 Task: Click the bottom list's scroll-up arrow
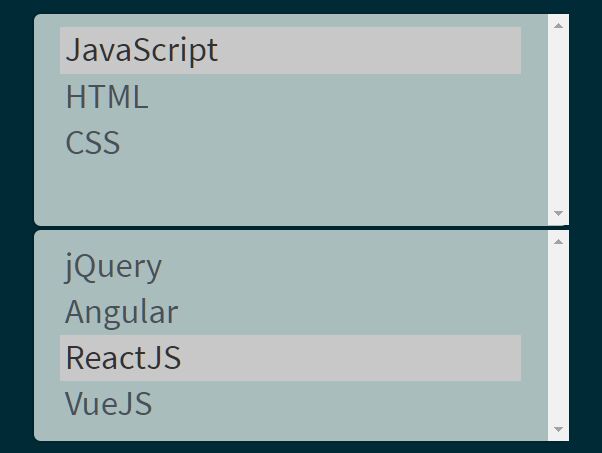click(558, 241)
